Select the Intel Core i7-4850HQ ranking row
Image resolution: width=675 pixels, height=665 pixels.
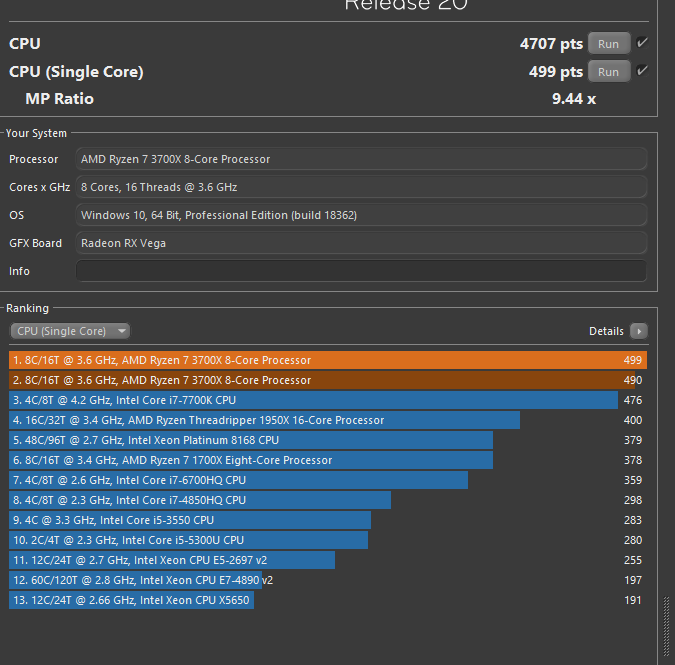click(x=328, y=500)
